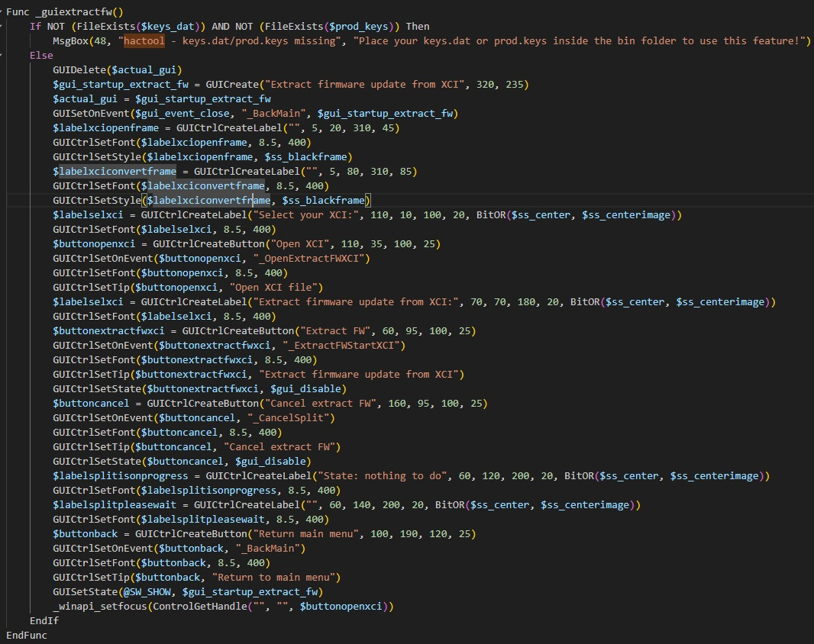Click the highlighted word hactool in MsgBox

[x=144, y=41]
